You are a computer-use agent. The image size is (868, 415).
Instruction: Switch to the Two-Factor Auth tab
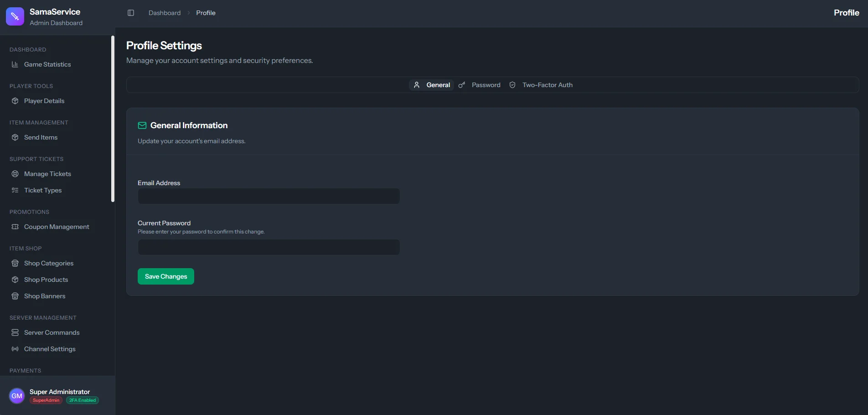point(541,85)
